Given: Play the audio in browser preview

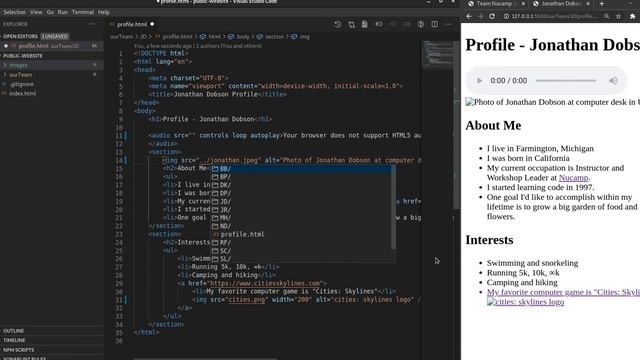Looking at the screenshot, I should [480, 81].
